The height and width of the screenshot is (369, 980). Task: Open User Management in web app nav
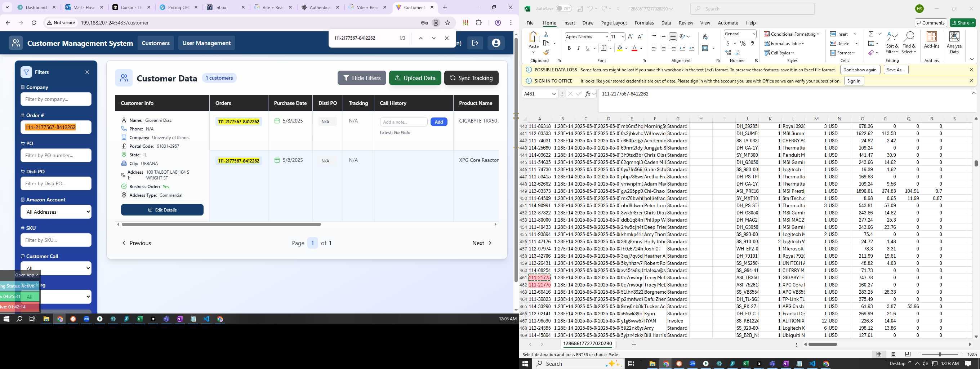(206, 43)
